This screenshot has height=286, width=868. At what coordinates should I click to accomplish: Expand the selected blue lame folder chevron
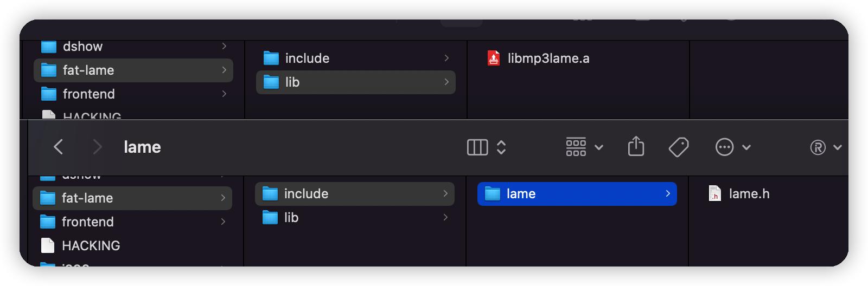point(668,193)
